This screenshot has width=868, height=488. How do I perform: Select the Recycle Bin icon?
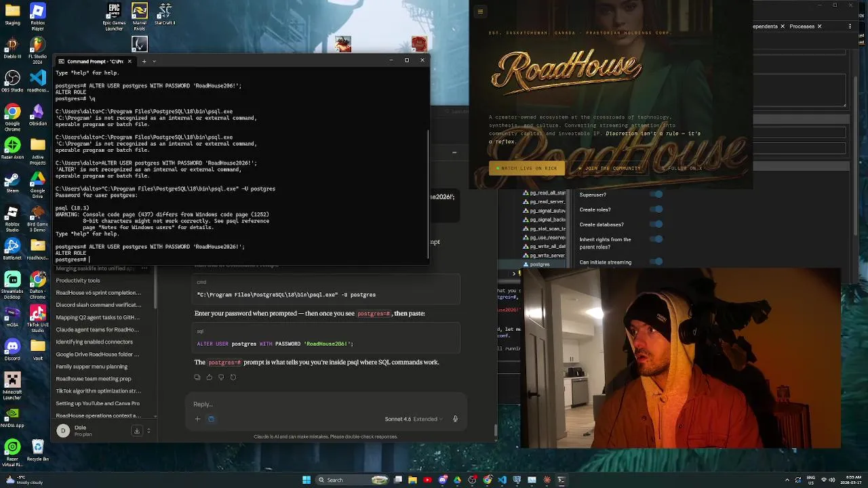pos(38,449)
